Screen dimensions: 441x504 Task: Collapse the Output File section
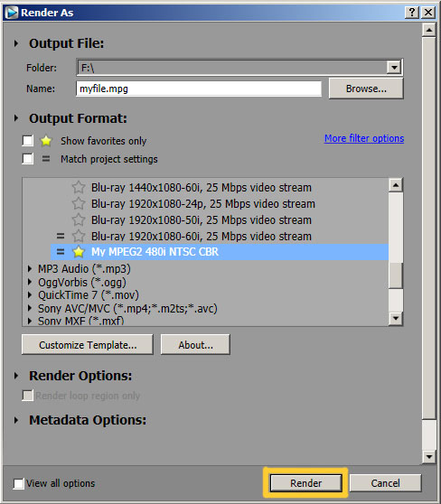pyautogui.click(x=16, y=43)
